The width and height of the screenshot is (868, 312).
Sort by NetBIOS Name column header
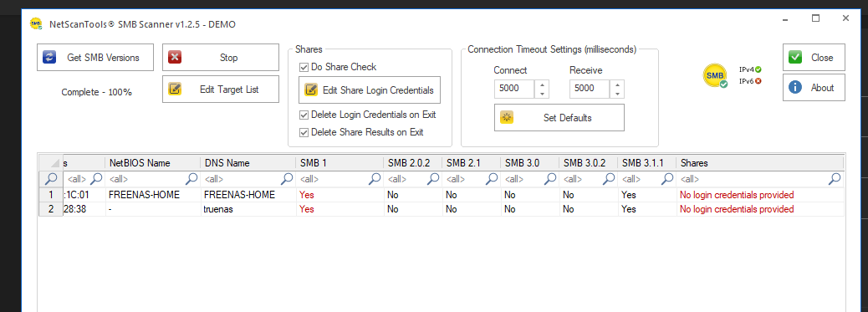point(153,163)
